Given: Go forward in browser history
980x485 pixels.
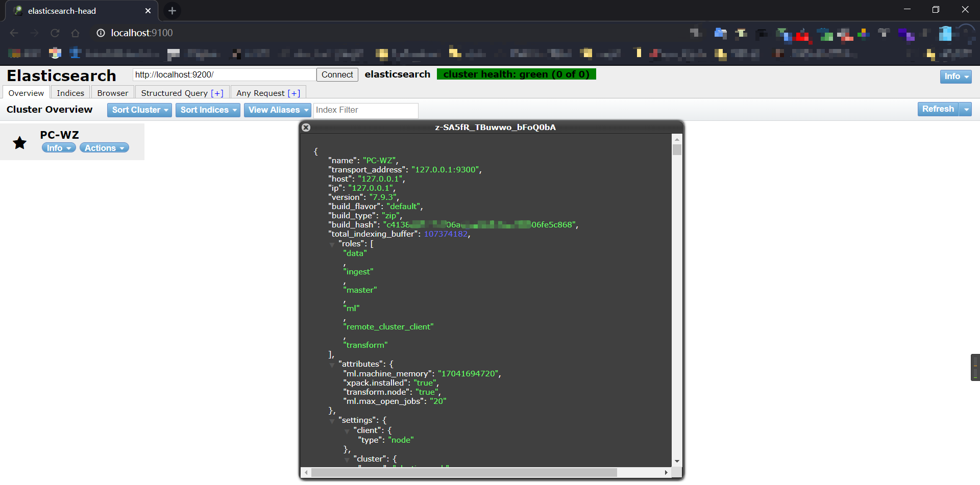Looking at the screenshot, I should pyautogui.click(x=34, y=33).
